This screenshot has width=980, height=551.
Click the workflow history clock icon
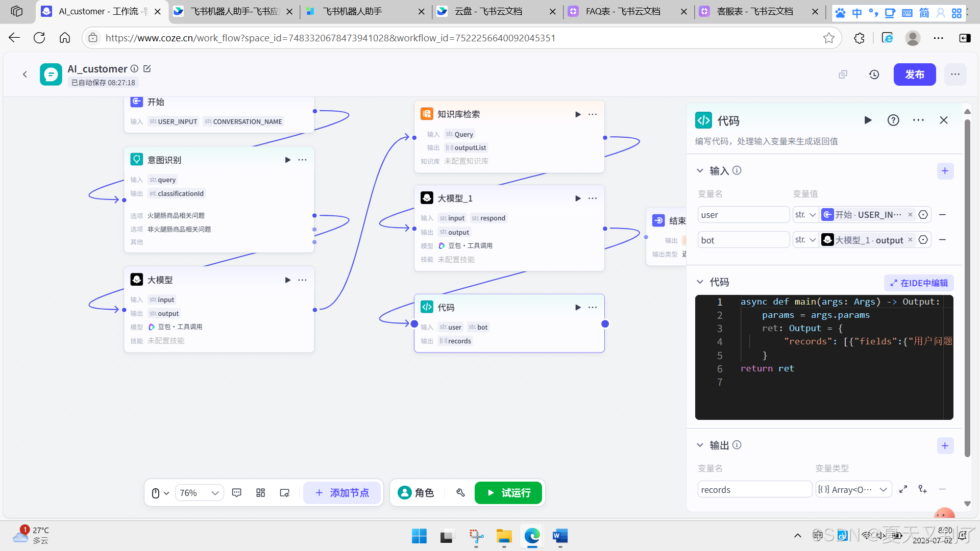pyautogui.click(x=874, y=74)
